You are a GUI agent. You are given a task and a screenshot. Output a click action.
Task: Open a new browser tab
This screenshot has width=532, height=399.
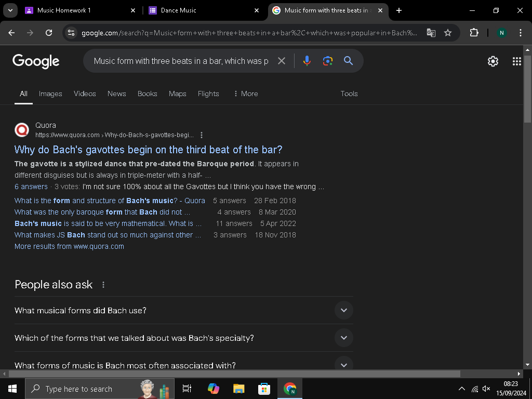coord(399,10)
